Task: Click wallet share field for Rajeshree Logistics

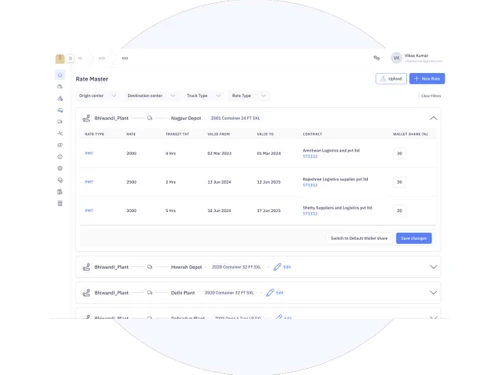Action: pos(399,182)
